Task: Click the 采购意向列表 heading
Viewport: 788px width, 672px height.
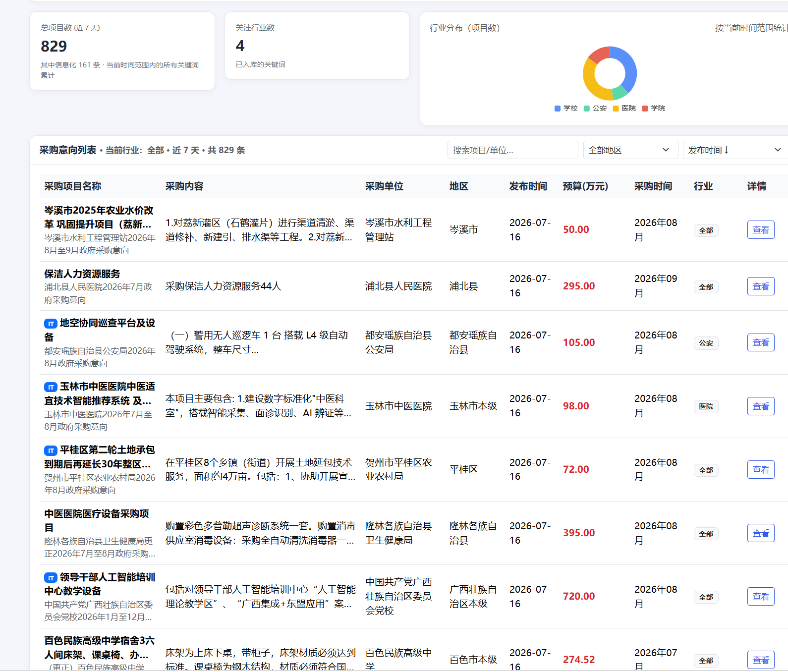Action: [68, 150]
